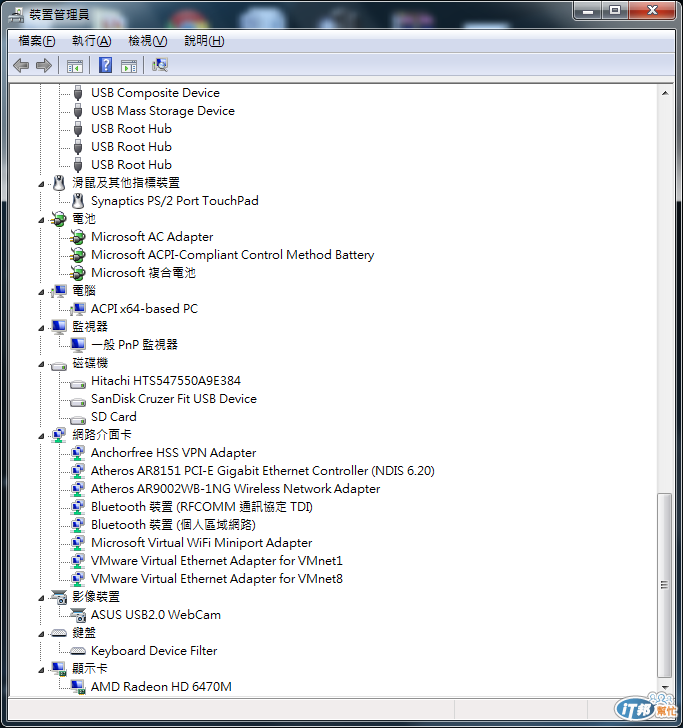The image size is (683, 728).
Task: Click the scrollbar down arrow
Action: [665, 688]
